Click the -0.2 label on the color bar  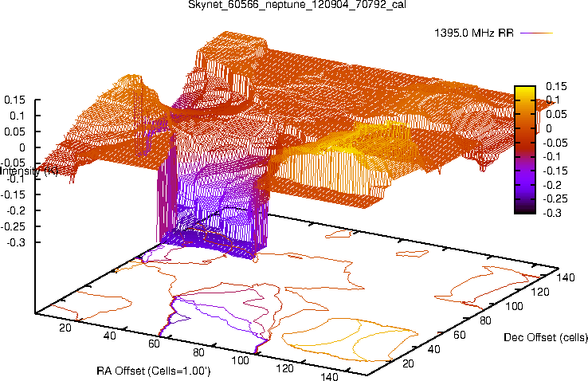coord(552,185)
